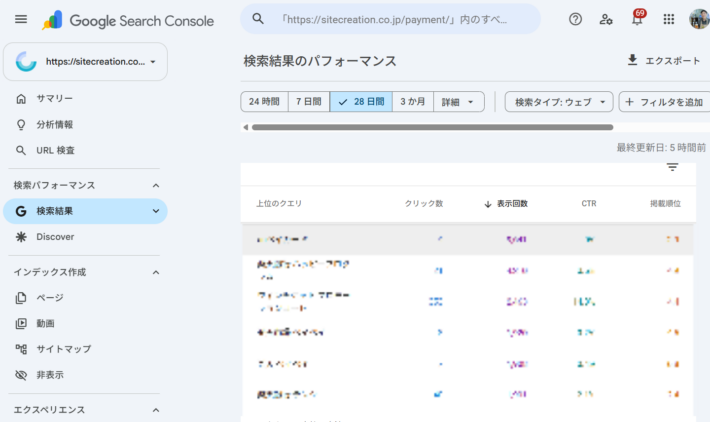Click 検索結果のパフォーマンス heading
The width and height of the screenshot is (710, 422).
pyautogui.click(x=320, y=61)
